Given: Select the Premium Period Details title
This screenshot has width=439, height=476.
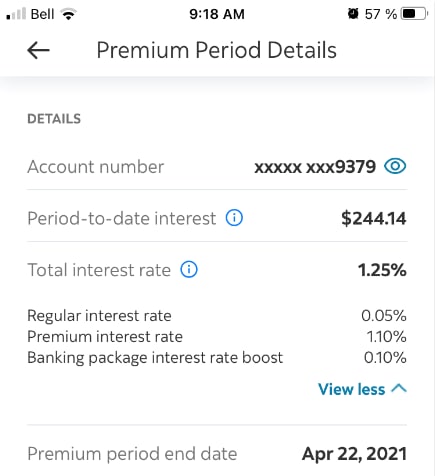Looking at the screenshot, I should [x=217, y=50].
